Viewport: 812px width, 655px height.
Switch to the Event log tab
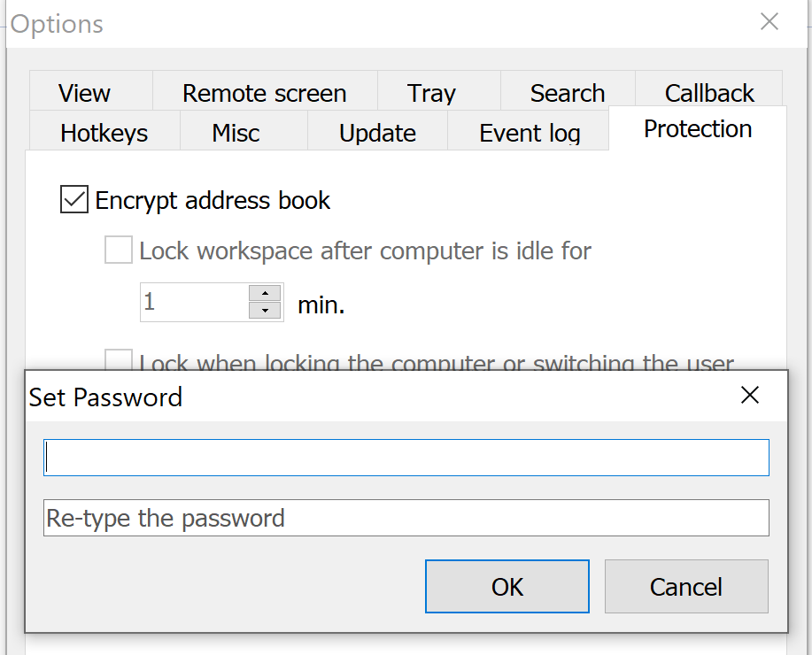pyautogui.click(x=529, y=133)
